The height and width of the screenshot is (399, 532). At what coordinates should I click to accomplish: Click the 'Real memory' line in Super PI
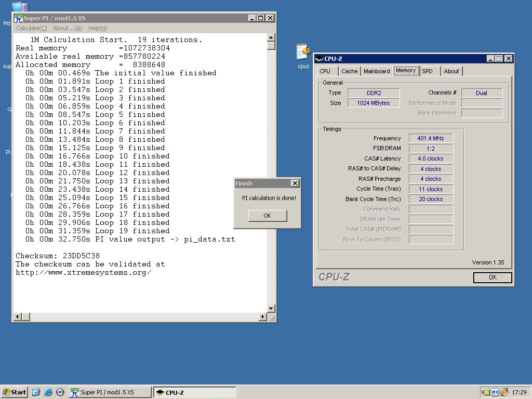[x=92, y=48]
